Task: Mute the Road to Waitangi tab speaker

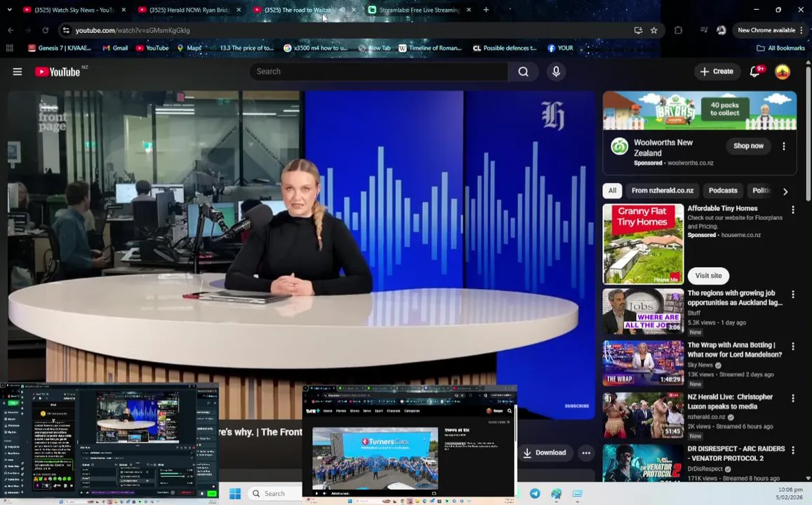Action: [x=342, y=10]
